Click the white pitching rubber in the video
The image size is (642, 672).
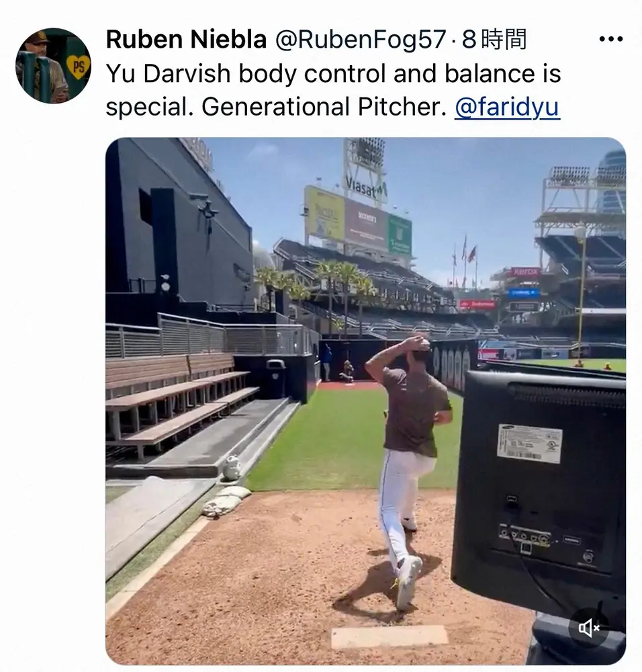(x=389, y=636)
